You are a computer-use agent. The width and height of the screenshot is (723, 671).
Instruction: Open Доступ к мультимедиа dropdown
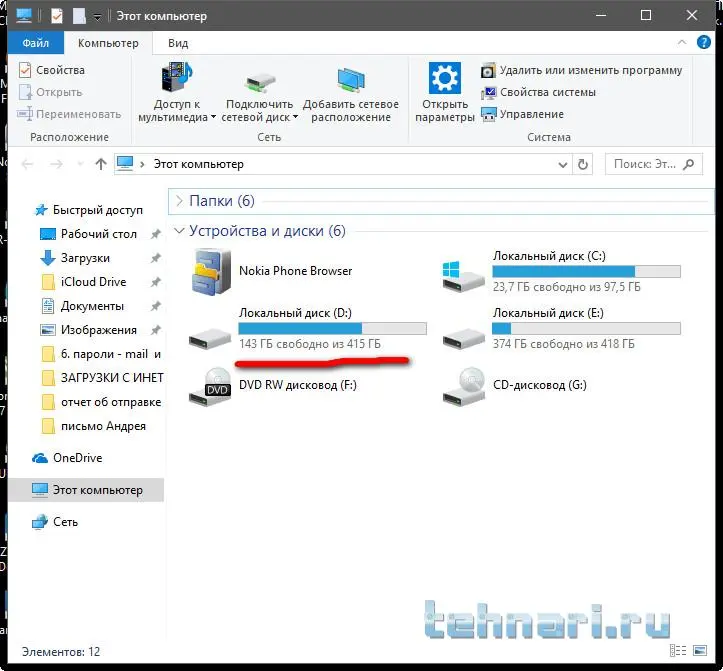click(x=177, y=92)
